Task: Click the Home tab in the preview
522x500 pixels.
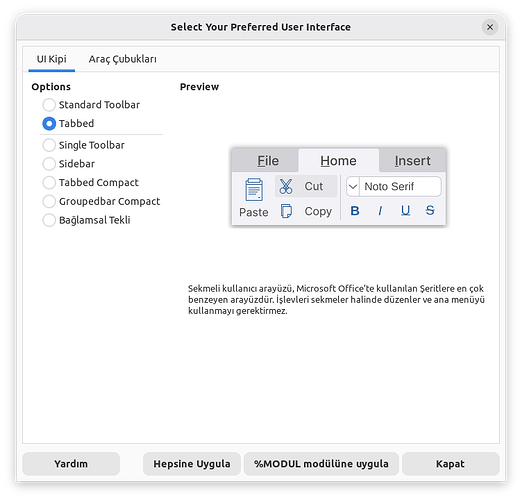Action: [338, 161]
